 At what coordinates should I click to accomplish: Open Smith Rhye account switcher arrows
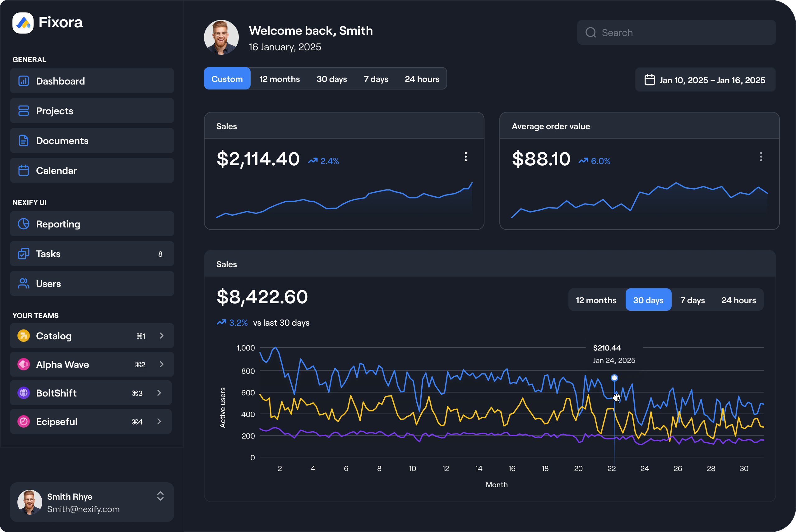(x=160, y=496)
